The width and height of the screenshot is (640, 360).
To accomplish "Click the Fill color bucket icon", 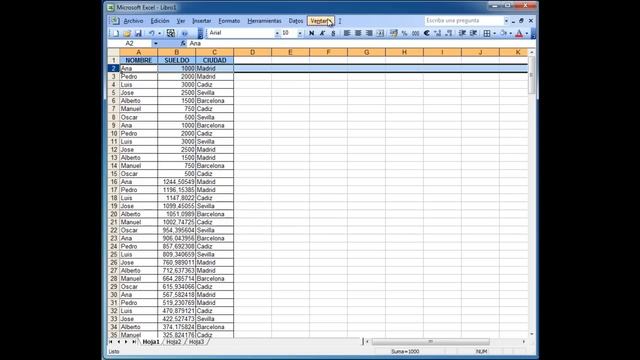I will (503, 33).
